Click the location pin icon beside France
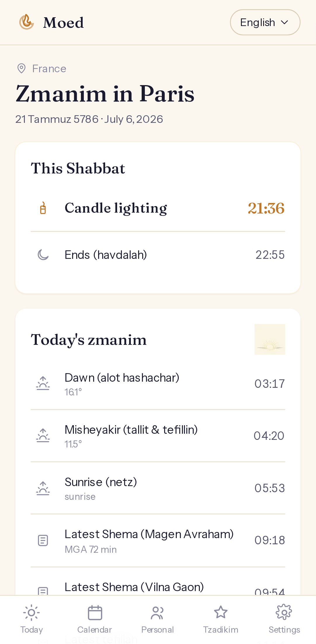Image resolution: width=316 pixels, height=644 pixels. click(x=22, y=68)
